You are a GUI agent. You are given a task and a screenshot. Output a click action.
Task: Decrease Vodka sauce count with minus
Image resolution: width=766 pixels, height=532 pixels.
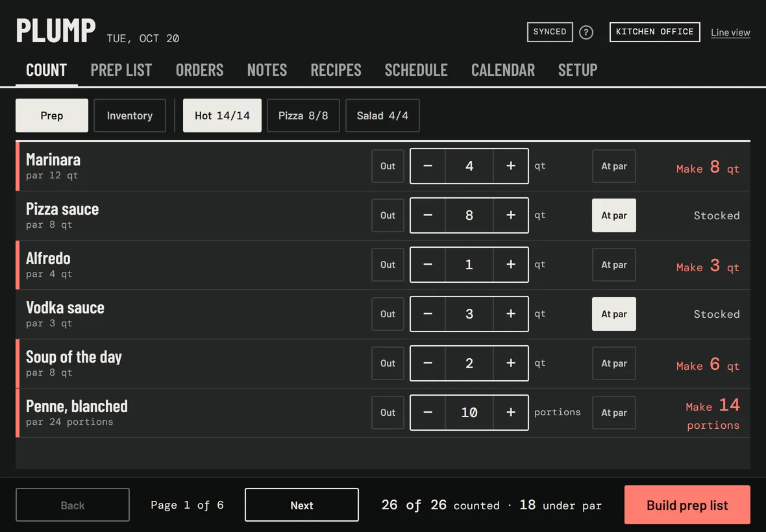(427, 314)
